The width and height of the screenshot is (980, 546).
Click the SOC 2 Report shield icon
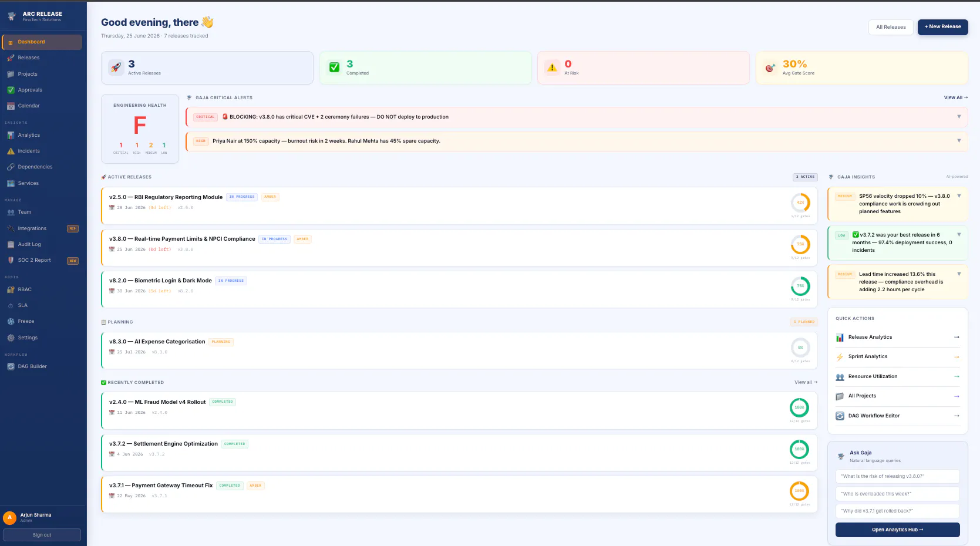[11, 261]
